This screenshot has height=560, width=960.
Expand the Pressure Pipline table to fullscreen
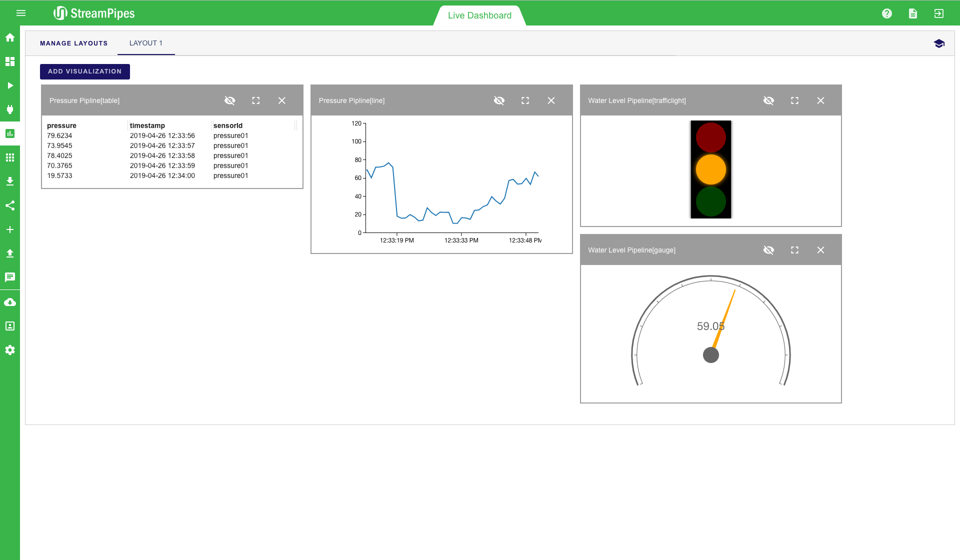click(x=256, y=100)
